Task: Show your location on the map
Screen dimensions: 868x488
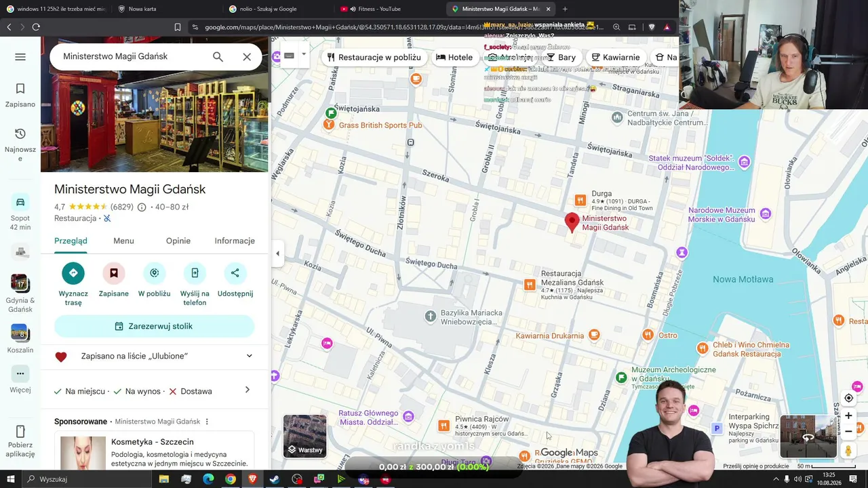Action: [x=848, y=398]
